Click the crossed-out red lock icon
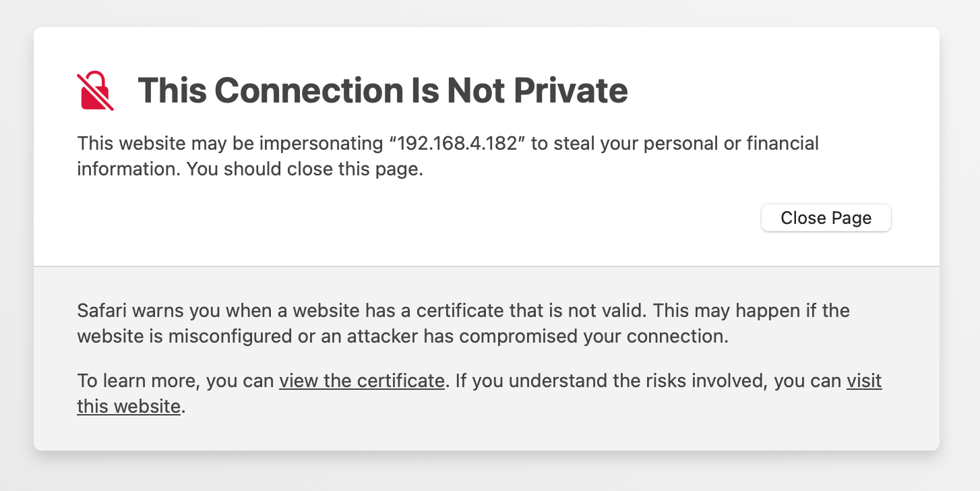Image resolution: width=980 pixels, height=491 pixels. [96, 90]
